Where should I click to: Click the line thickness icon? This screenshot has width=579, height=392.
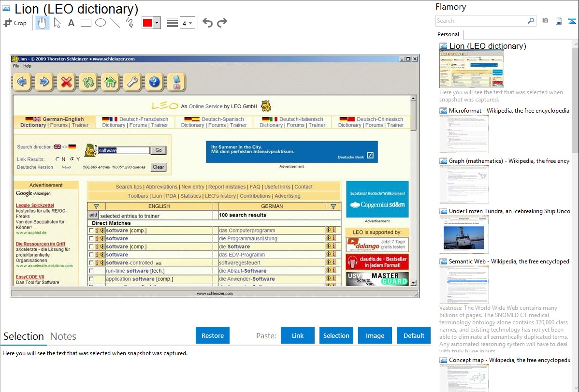(x=172, y=23)
